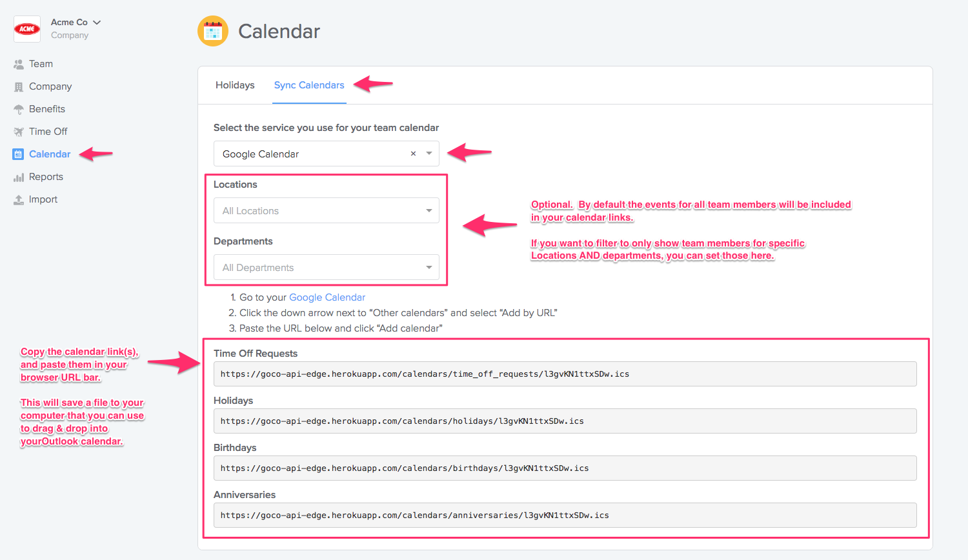Image resolution: width=968 pixels, height=560 pixels.
Task: Open the Company section from the sidebar
Action: coord(17,86)
